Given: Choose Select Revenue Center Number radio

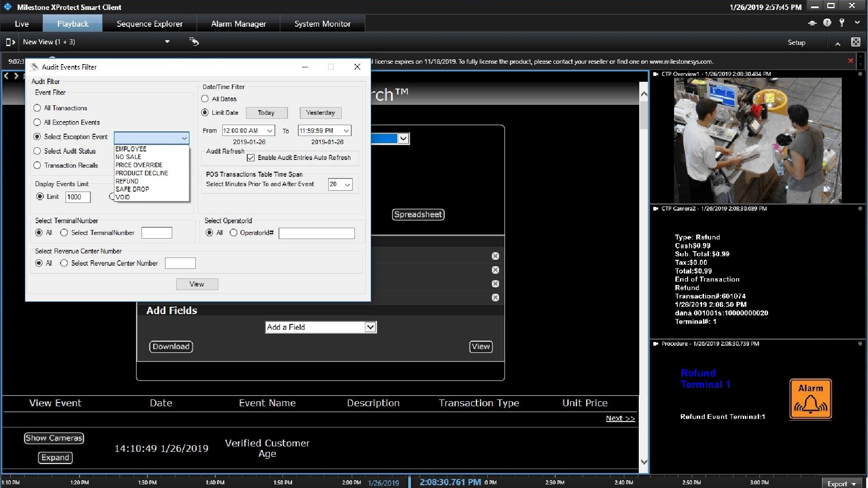Looking at the screenshot, I should click(64, 263).
